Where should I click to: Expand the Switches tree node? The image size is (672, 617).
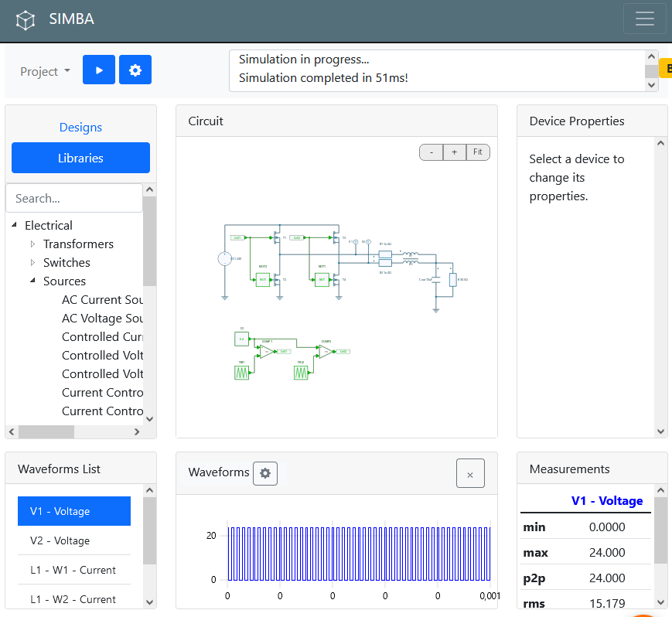(x=32, y=262)
